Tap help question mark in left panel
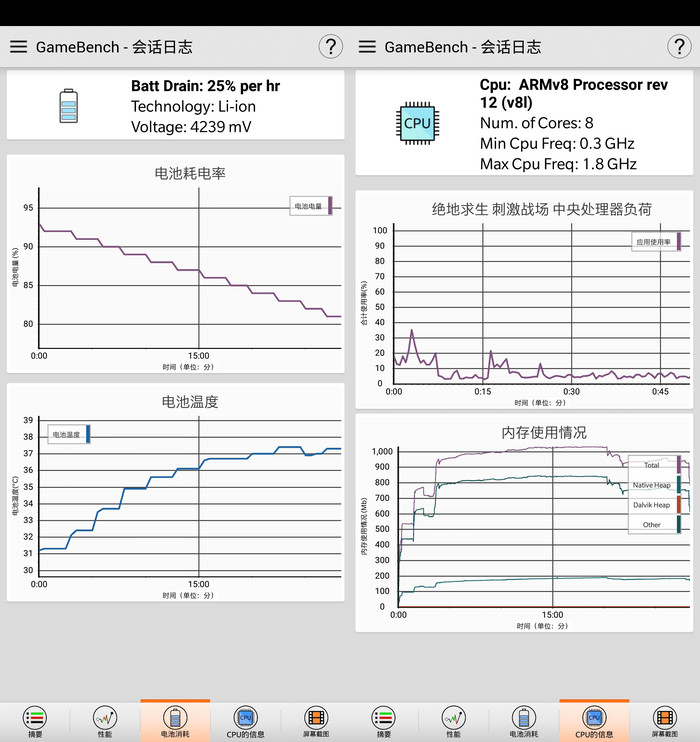The width and height of the screenshot is (700, 742). tap(330, 46)
